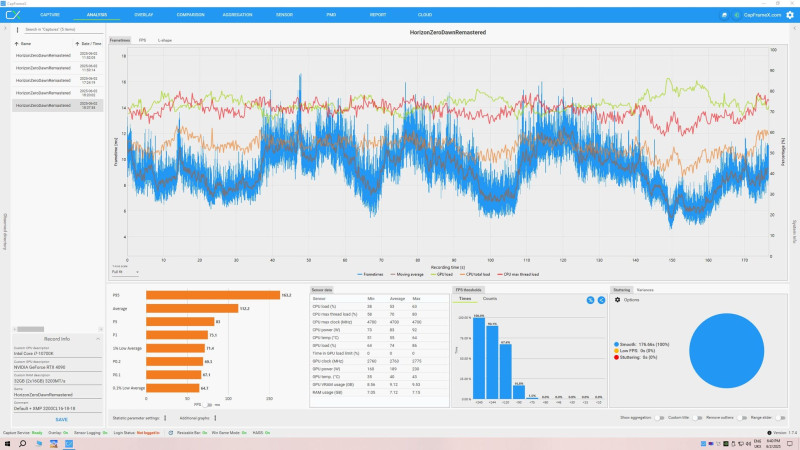This screenshot has height=450, width=800.
Task: Expand the Observed directory side panel
Action: (x=5, y=232)
